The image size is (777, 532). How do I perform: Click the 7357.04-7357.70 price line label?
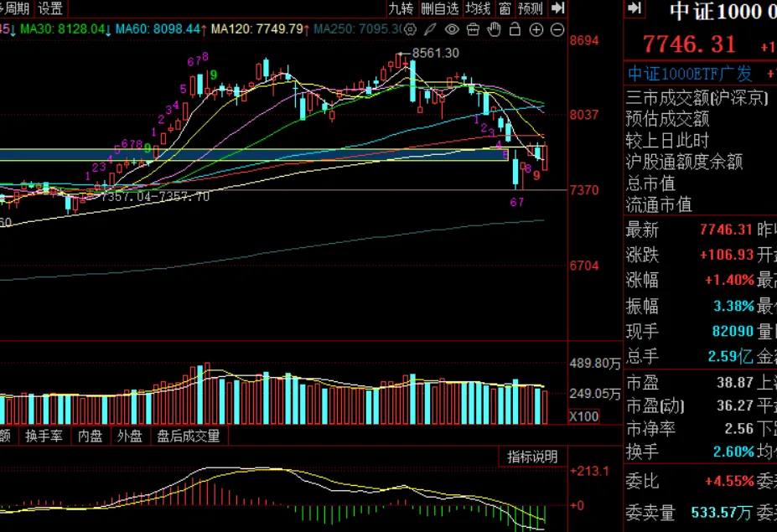pos(154,197)
